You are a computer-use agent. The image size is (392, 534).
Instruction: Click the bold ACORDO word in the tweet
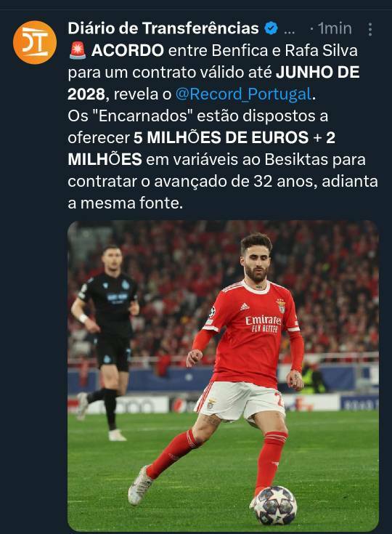pos(128,50)
